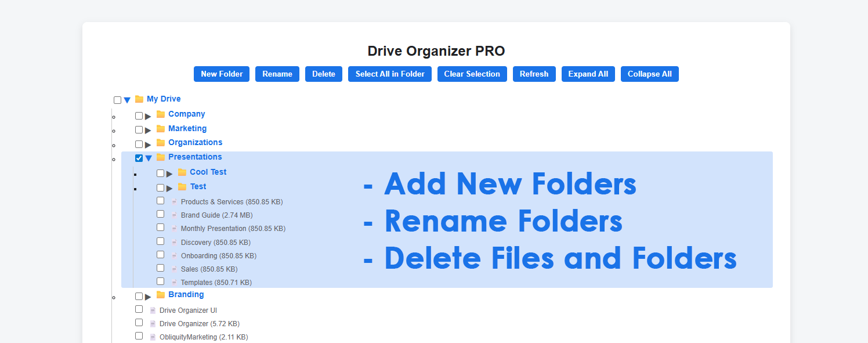Click the New Folder button
Viewport: 868px width, 343px height.
pos(222,74)
